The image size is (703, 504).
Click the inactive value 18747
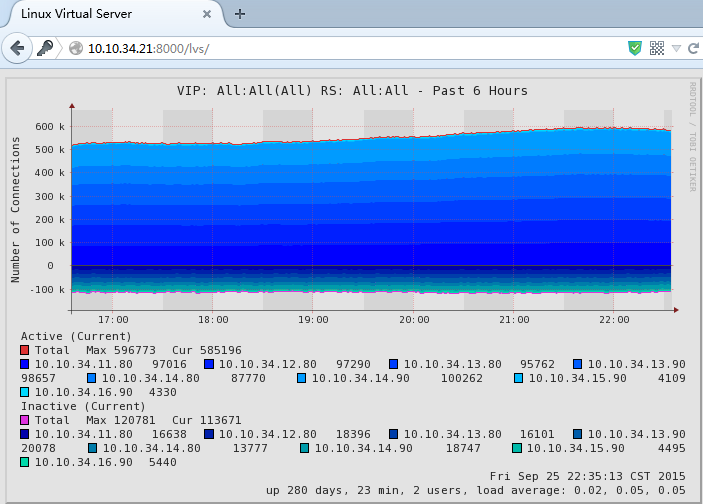(463, 448)
